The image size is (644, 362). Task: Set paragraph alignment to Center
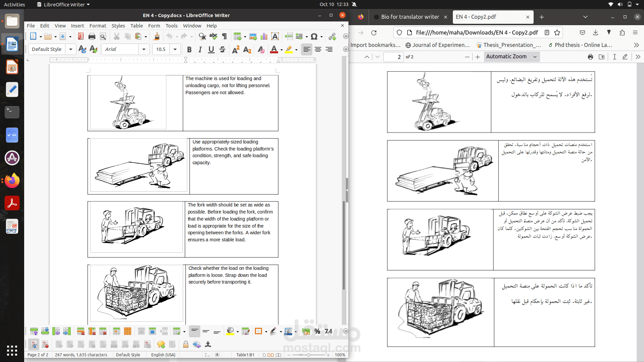[x=318, y=50]
